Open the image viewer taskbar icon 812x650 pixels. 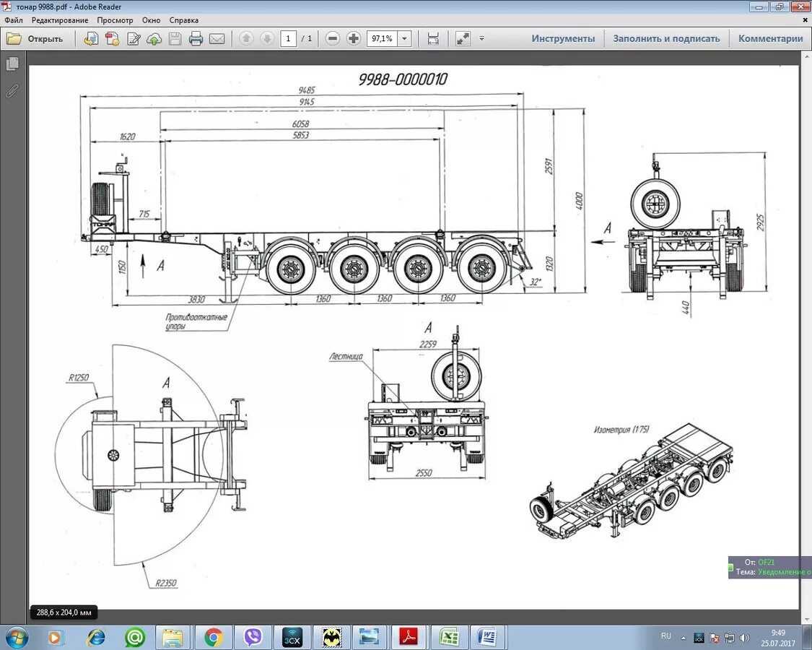[370, 637]
